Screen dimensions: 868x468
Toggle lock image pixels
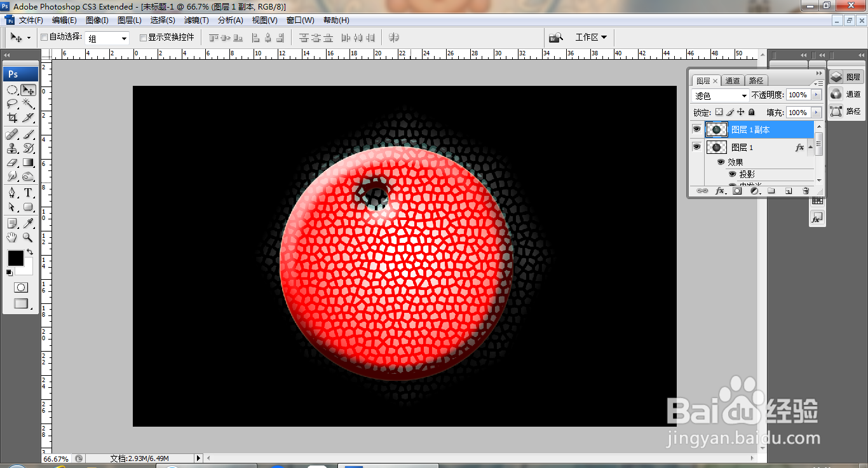pos(729,112)
